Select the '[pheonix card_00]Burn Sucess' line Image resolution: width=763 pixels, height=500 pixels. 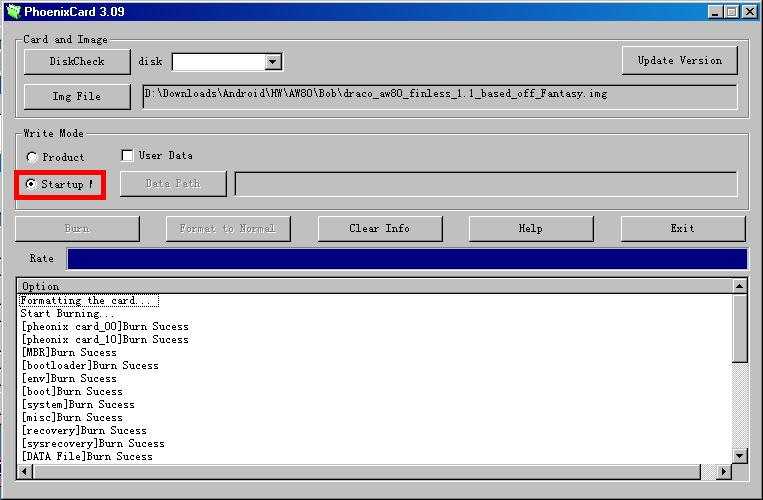point(105,326)
